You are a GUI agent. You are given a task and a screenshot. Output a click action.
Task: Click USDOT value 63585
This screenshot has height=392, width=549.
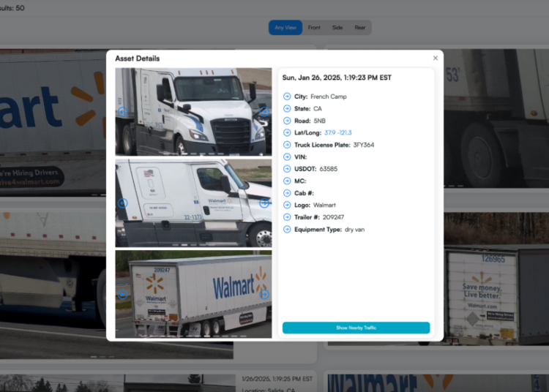tap(329, 169)
